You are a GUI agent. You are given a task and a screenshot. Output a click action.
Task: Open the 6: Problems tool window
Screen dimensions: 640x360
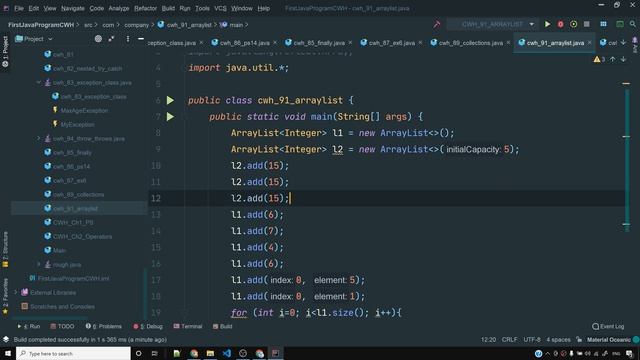tap(104, 327)
